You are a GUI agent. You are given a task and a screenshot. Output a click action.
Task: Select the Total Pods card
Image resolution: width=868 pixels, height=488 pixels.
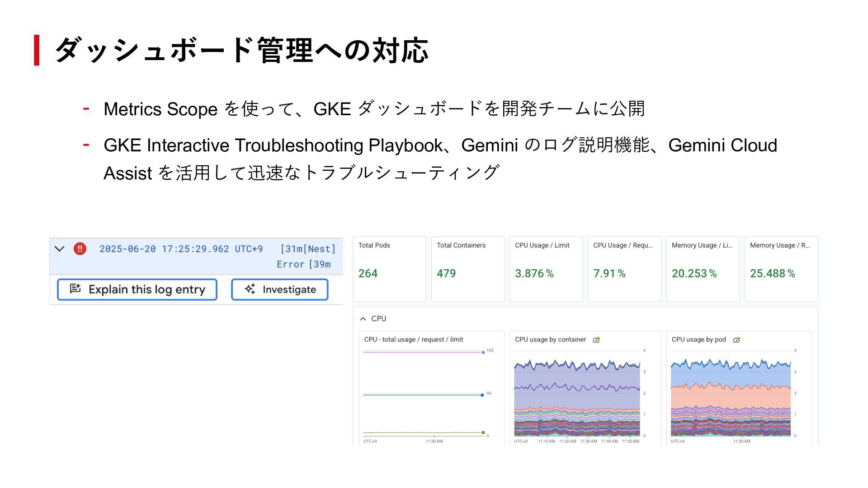[389, 269]
